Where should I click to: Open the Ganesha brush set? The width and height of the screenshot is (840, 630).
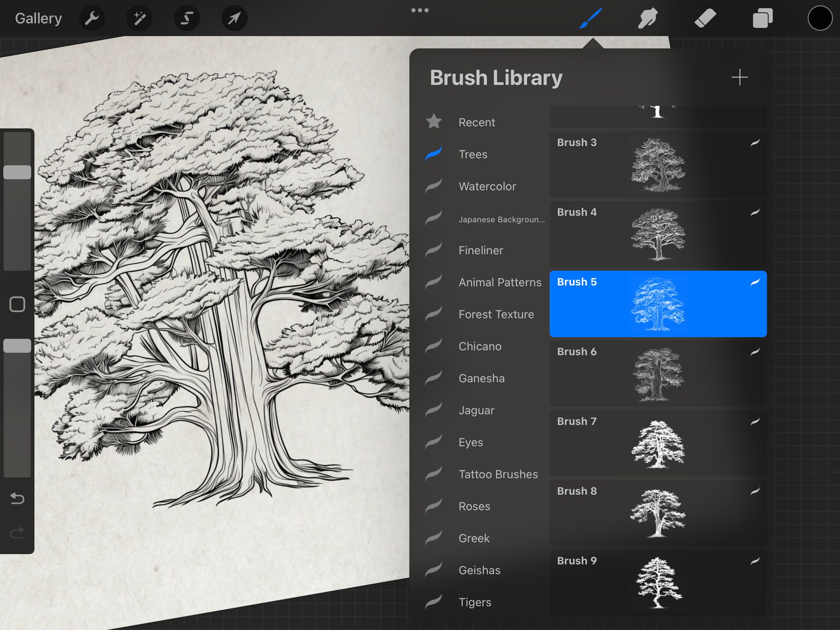click(485, 378)
